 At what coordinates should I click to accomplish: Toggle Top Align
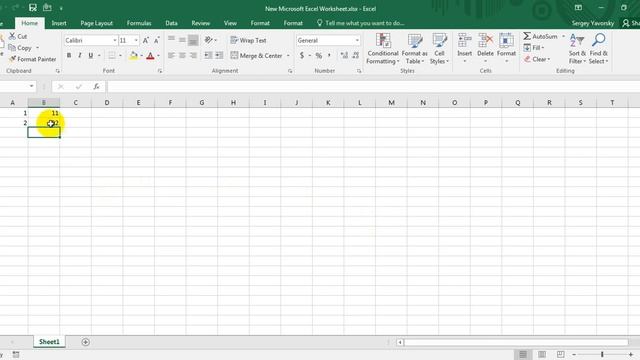pos(171,40)
